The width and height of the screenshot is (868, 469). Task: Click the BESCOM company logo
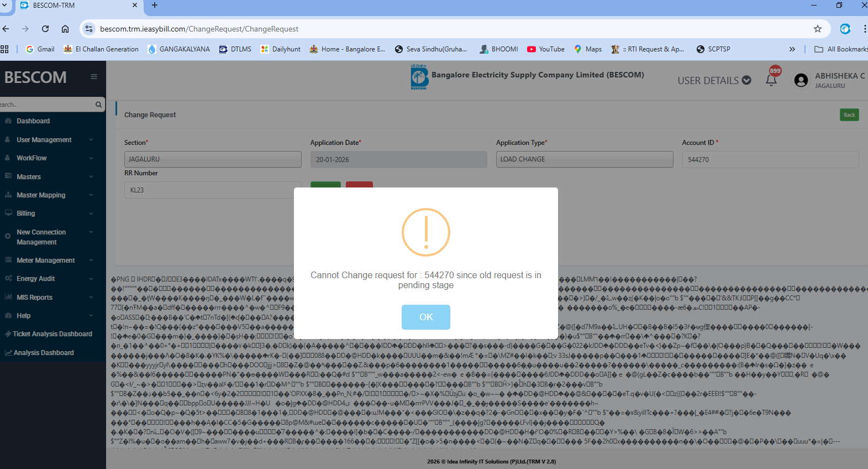(419, 77)
